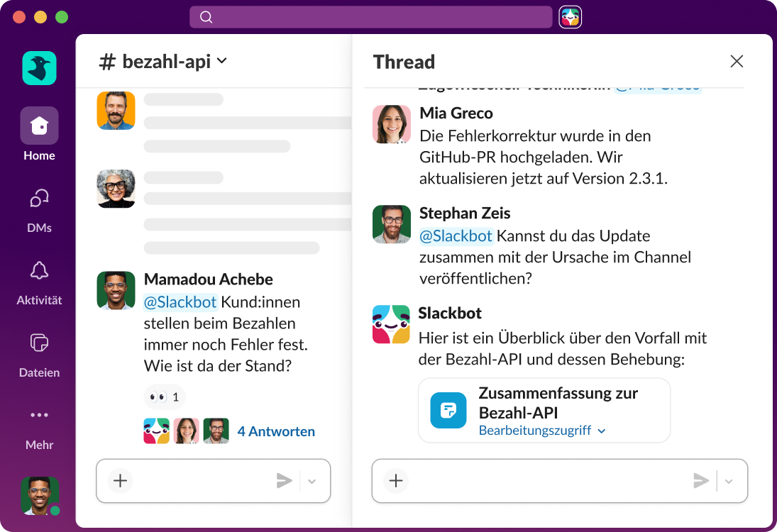Screen dimensions: 777x532
Task: Click Mamadou Achebe's avatar
Action: tap(116, 290)
